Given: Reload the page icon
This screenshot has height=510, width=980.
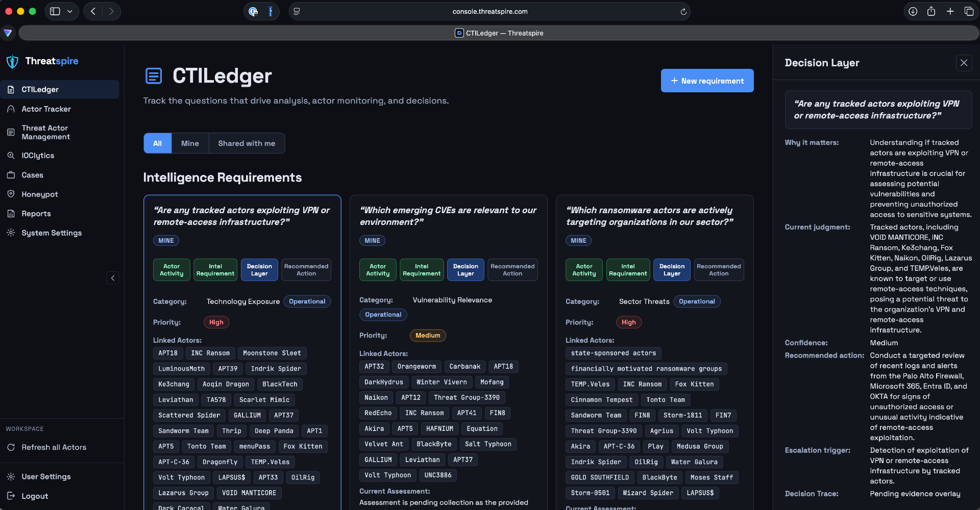Looking at the screenshot, I should (683, 11).
